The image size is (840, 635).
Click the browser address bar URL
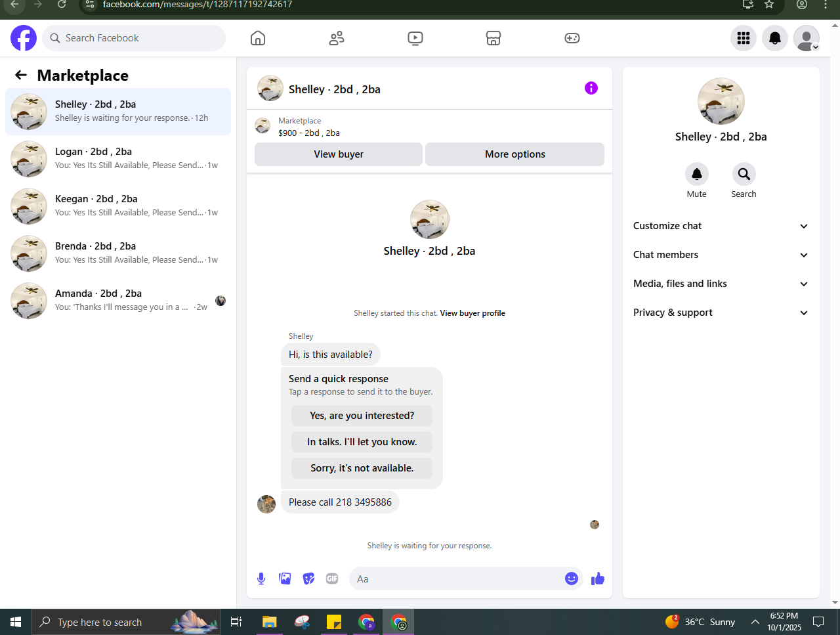(x=198, y=4)
